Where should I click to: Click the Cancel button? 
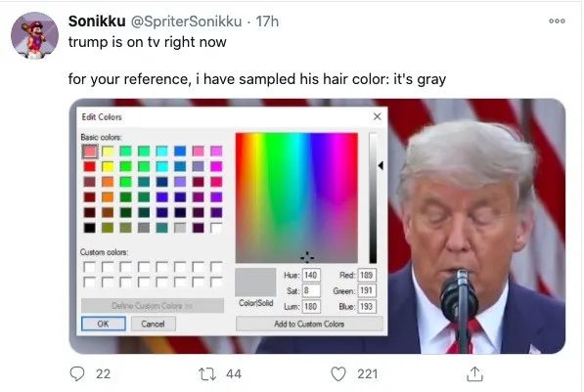coord(153,324)
